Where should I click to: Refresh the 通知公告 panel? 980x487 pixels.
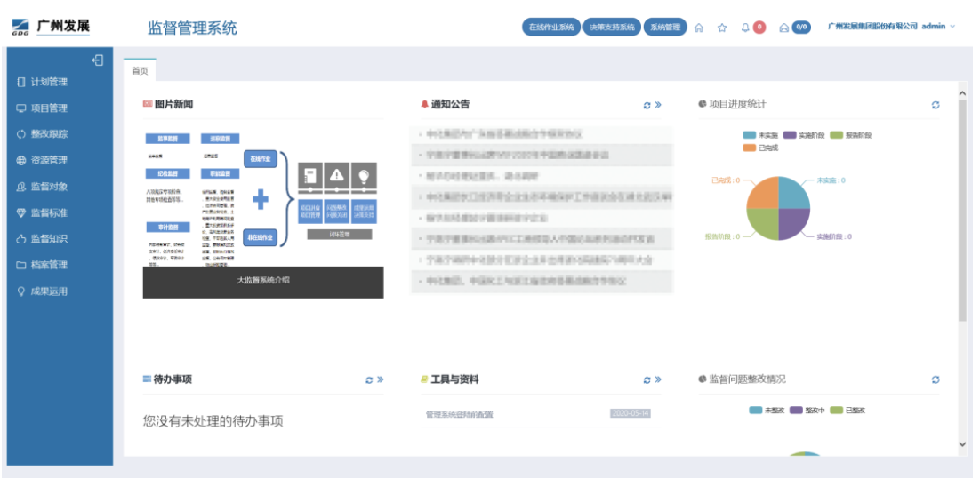pos(647,106)
